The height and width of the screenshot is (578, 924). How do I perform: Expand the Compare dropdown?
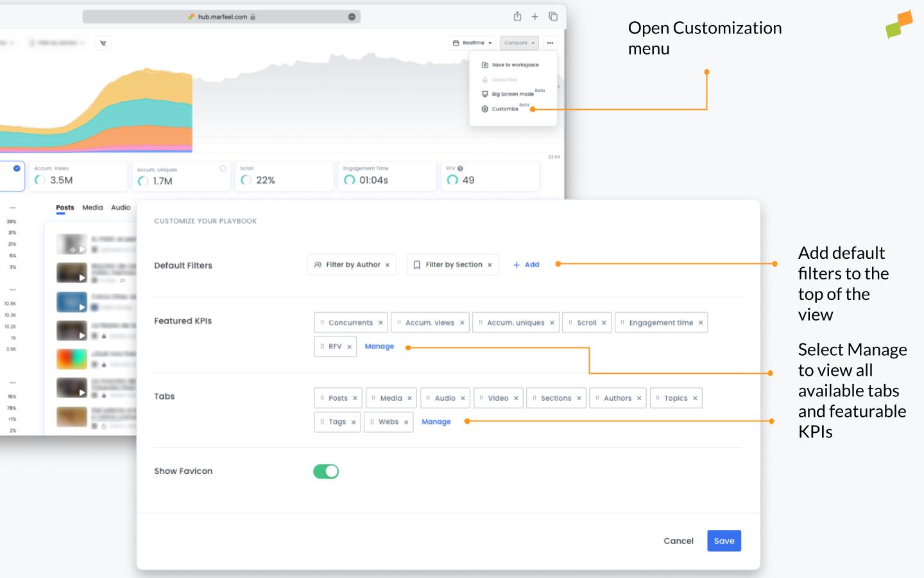519,43
